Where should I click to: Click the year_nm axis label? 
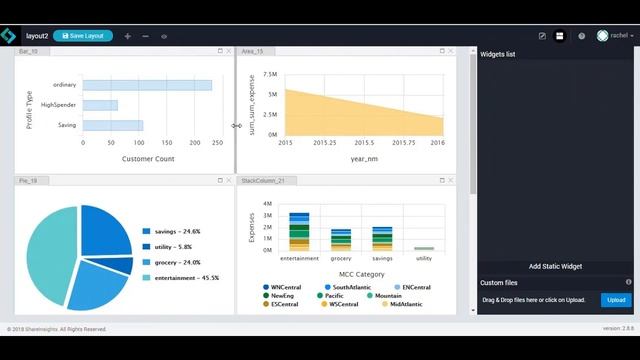[364, 159]
